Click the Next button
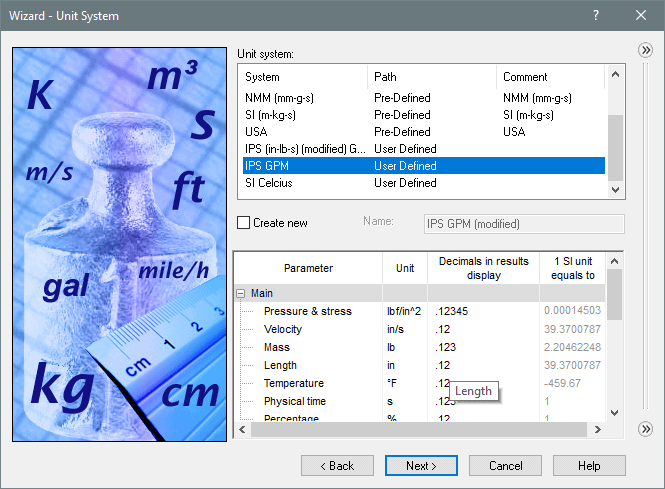This screenshot has width=665, height=489. (x=421, y=466)
